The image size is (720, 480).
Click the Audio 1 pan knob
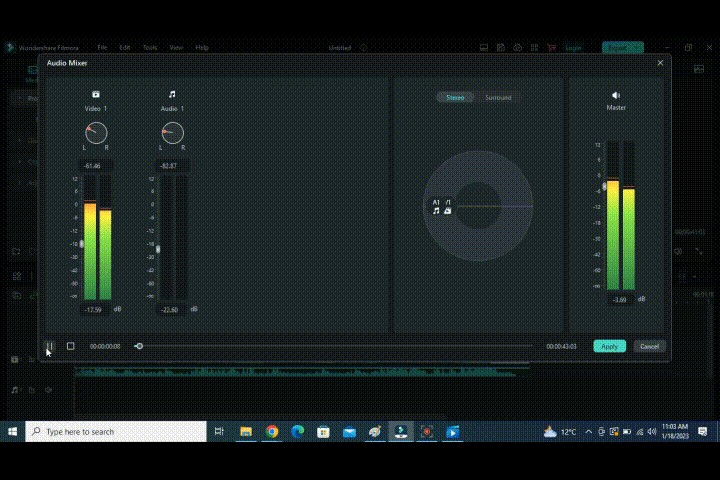coord(173,133)
